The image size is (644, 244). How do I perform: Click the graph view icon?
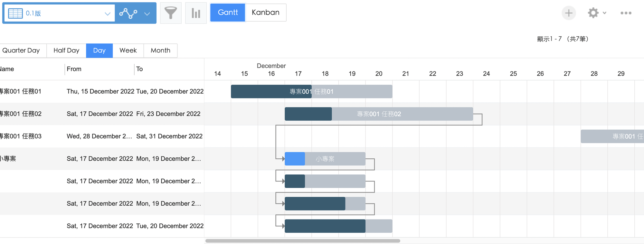(128, 13)
